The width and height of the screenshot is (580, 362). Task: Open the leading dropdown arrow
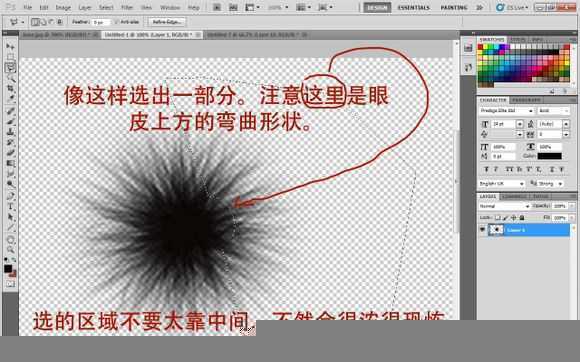click(x=566, y=124)
